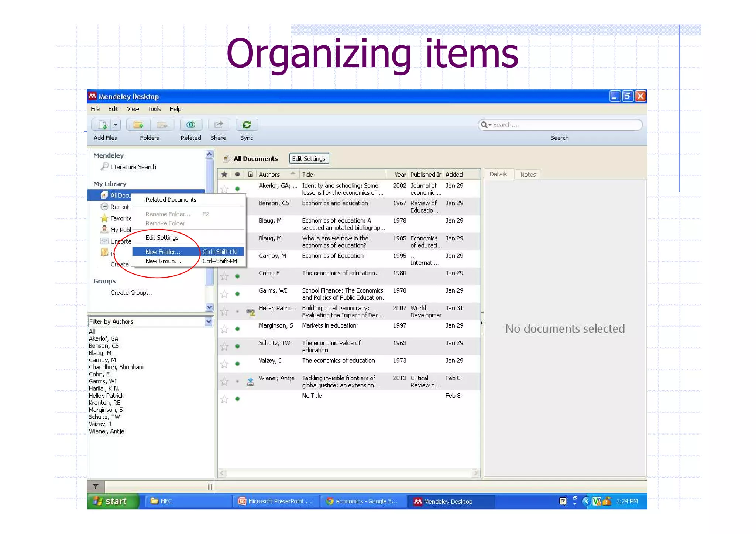Image resolution: width=756 pixels, height=534 pixels.
Task: Switch to the Details tab
Action: click(498, 174)
